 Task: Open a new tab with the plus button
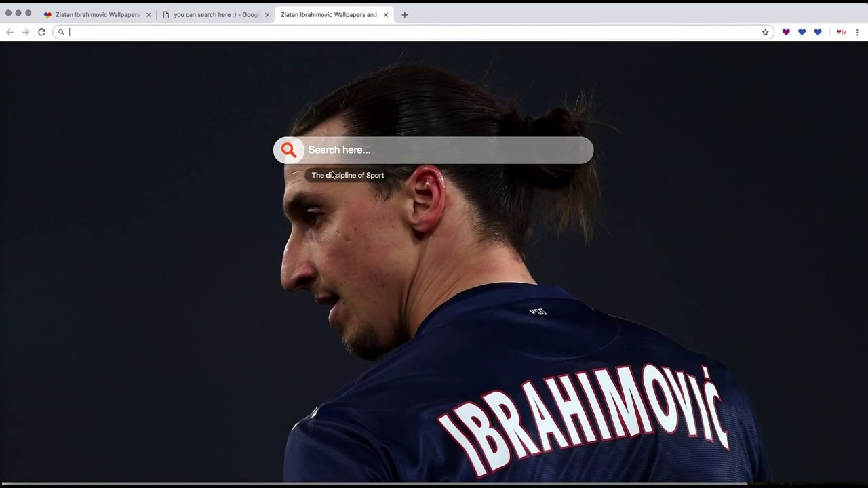[404, 14]
